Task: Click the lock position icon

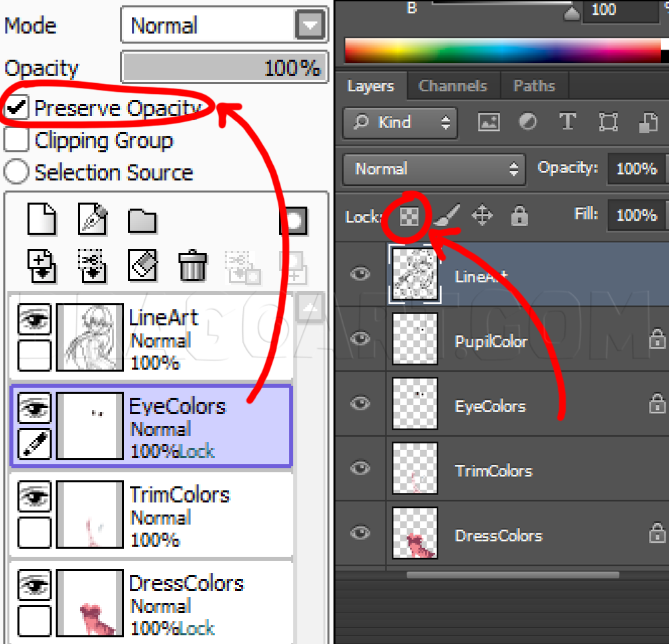Action: 482,215
